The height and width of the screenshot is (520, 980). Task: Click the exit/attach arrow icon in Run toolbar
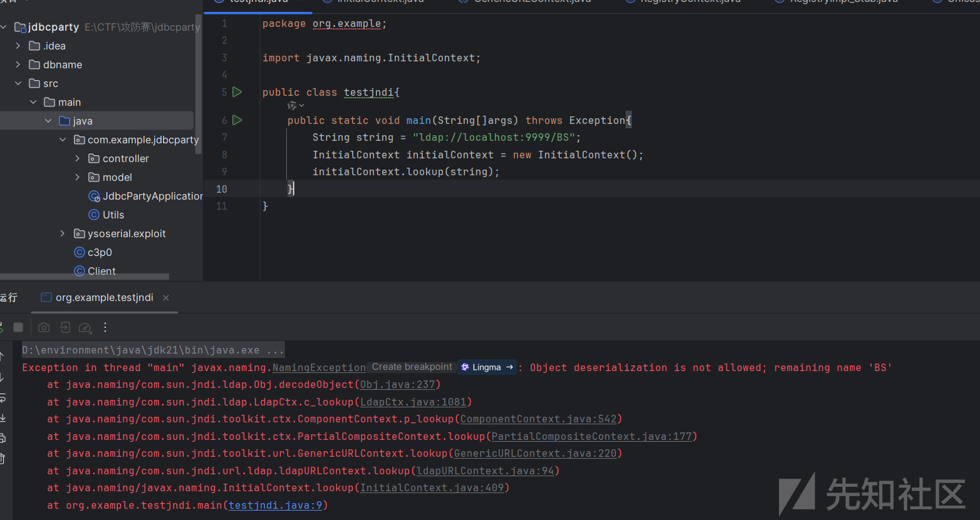click(65, 327)
